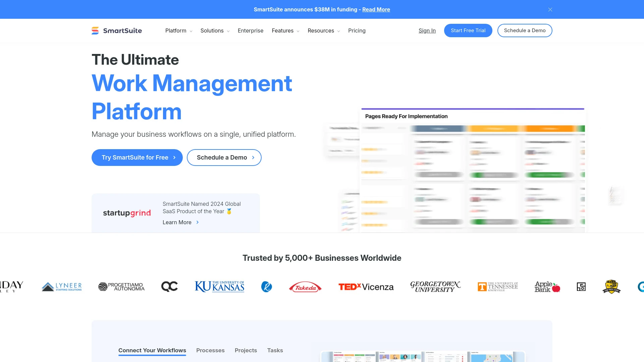Image resolution: width=644 pixels, height=362 pixels.
Task: Click Sign In in the header
Action: point(427,30)
